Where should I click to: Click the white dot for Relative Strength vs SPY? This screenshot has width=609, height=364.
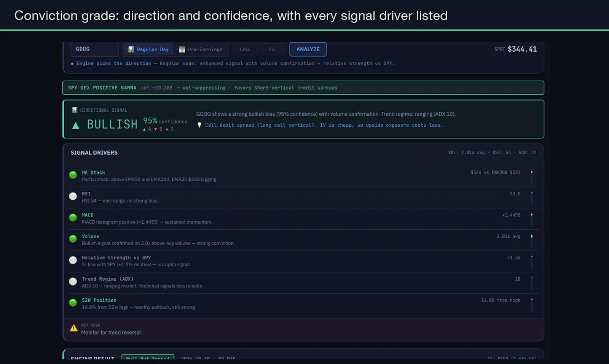73,260
